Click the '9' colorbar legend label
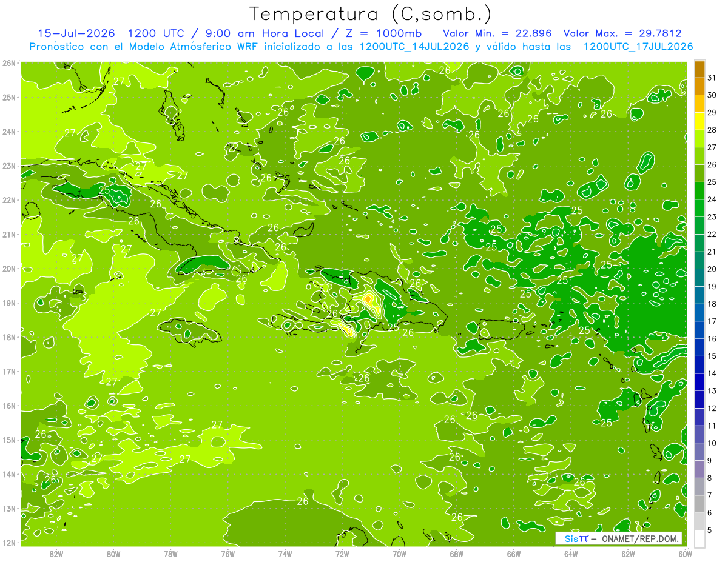Image resolution: width=728 pixels, height=562 pixels. (x=710, y=460)
